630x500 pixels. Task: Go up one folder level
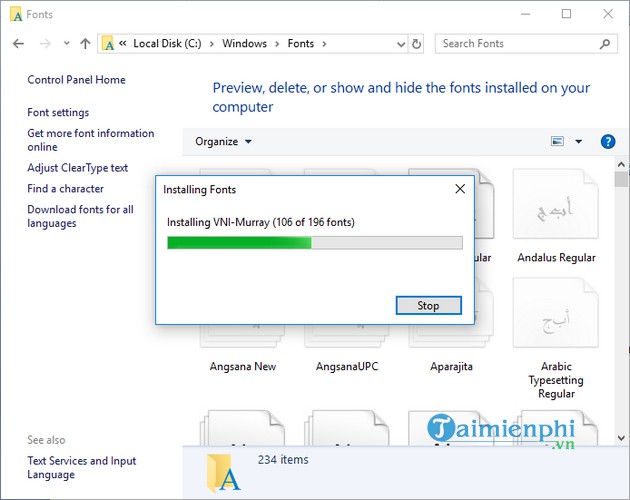(85, 43)
